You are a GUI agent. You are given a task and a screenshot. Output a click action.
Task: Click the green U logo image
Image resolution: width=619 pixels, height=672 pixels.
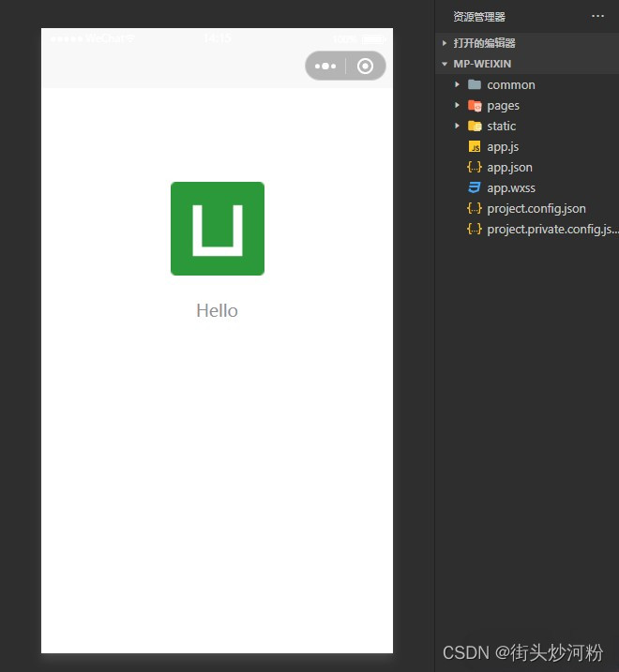coord(218,229)
